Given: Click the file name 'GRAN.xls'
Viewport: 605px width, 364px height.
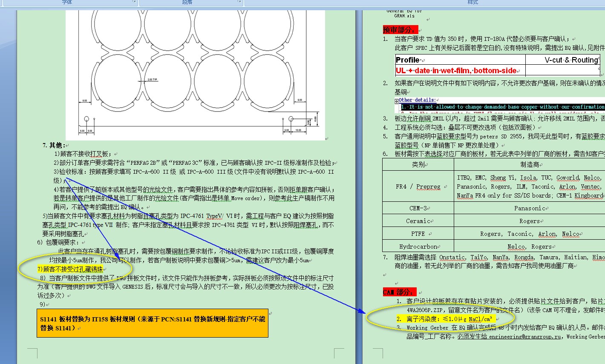Looking at the screenshot, I should coord(404,16).
